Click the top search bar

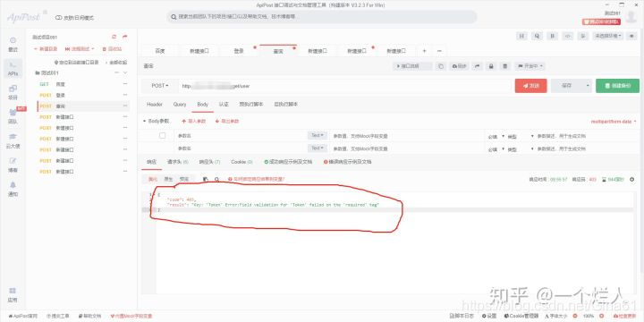pyautogui.click(x=322, y=17)
